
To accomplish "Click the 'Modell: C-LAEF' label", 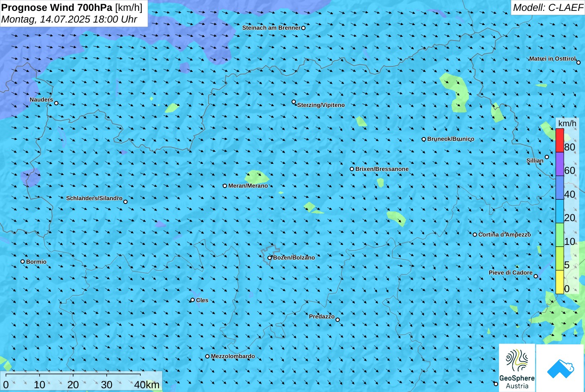I will [548, 8].
